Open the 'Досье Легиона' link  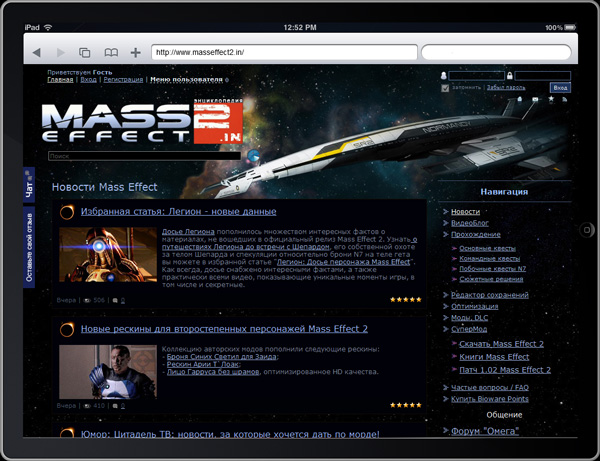click(188, 231)
